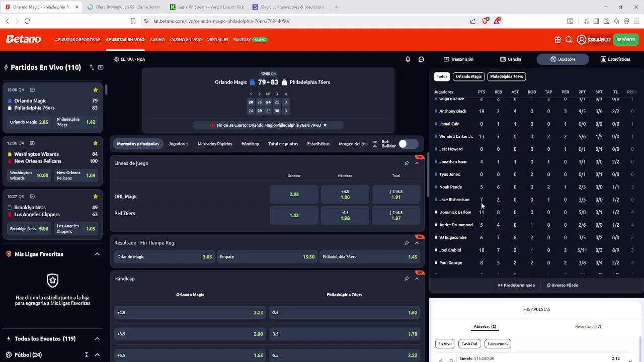Pin the Hándicap market section

pos(407,279)
